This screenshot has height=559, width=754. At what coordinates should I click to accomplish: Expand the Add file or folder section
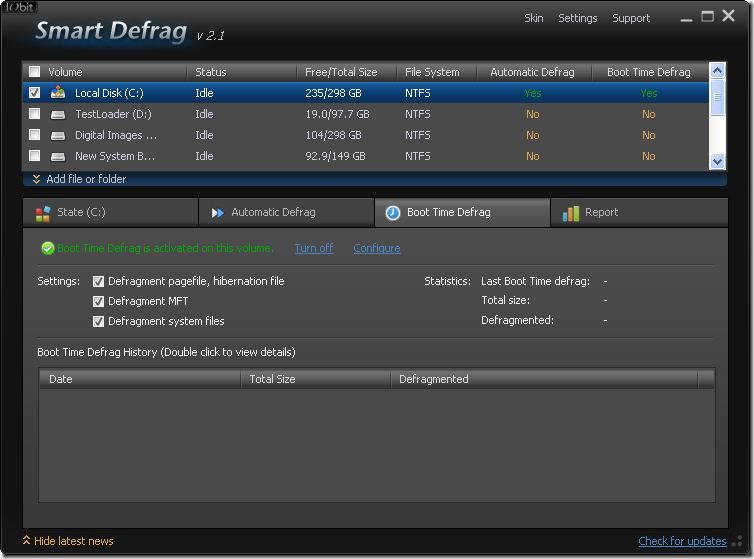click(79, 179)
